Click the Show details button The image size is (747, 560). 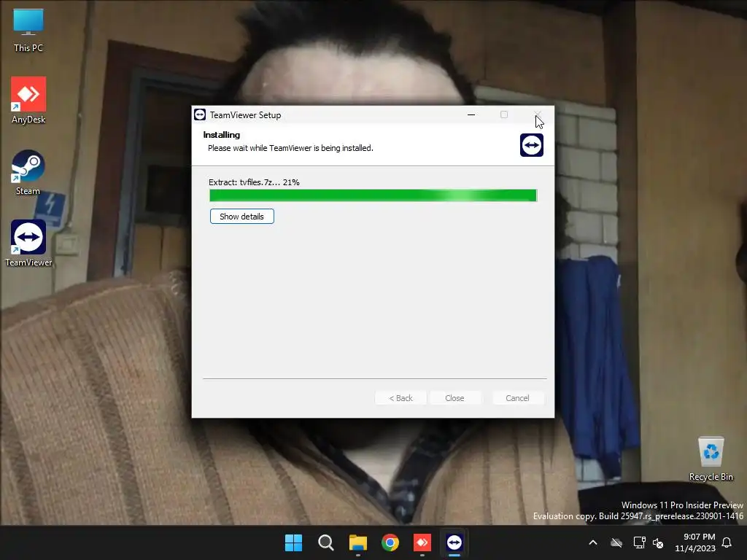[242, 216]
